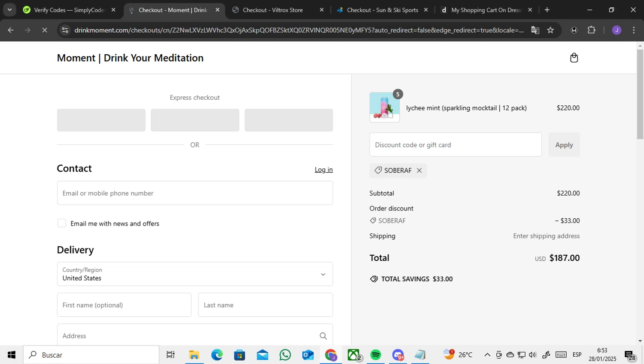Click the Log in link
This screenshot has width=644, height=364.
click(x=324, y=170)
